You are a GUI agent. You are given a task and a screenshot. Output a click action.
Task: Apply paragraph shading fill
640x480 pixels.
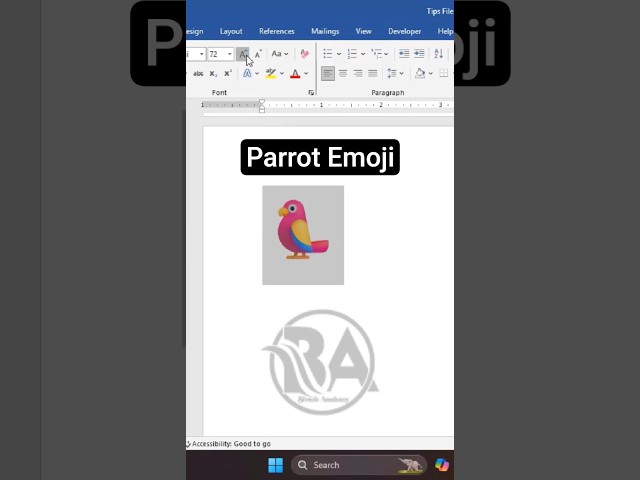pos(420,73)
